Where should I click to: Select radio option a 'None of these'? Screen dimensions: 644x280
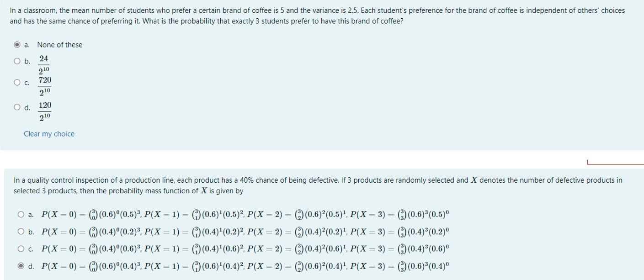[17, 45]
